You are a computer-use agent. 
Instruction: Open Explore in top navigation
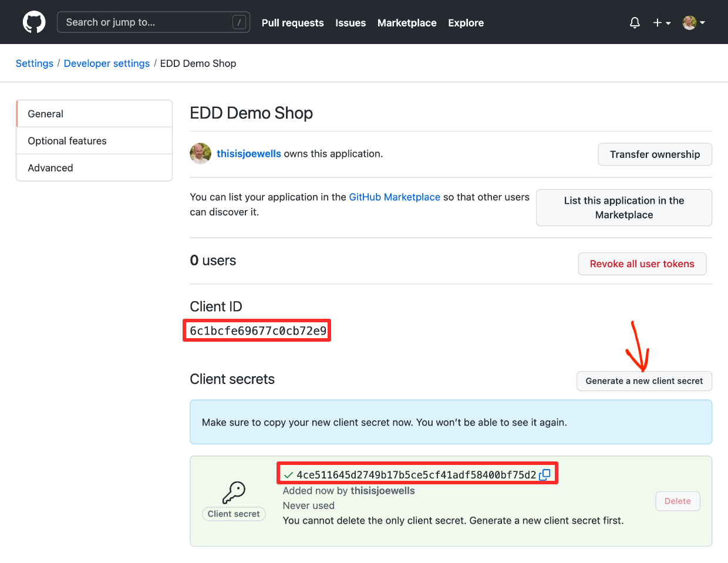pyautogui.click(x=466, y=23)
